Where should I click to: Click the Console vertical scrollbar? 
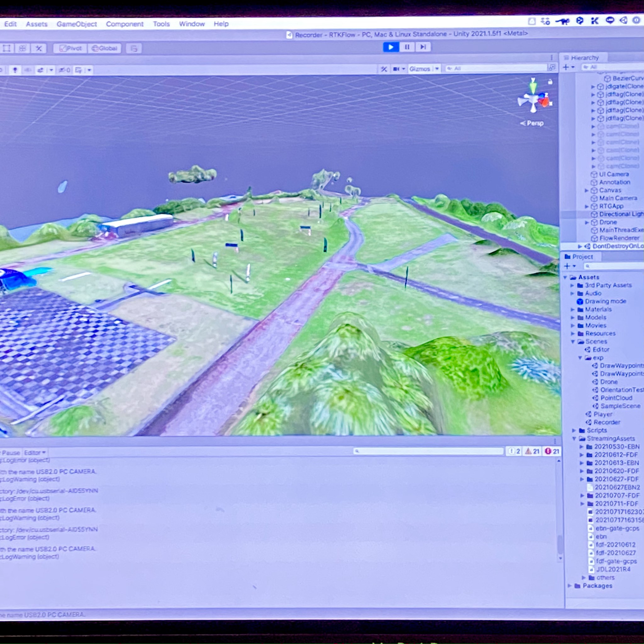pyautogui.click(x=560, y=544)
